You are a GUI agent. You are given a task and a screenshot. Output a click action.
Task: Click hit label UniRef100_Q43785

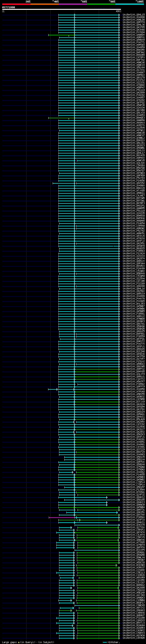point(134,27)
